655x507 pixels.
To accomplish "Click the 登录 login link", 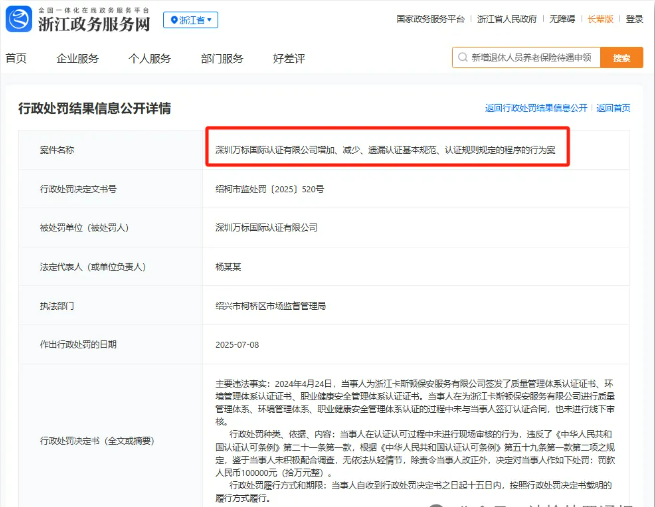I will point(634,19).
